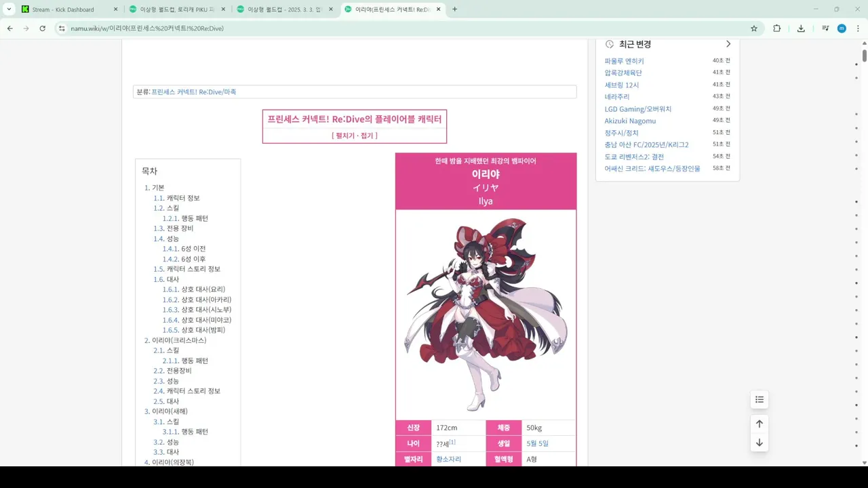The image size is (868, 488).
Task: Switch to 이상형 월드컵, 토리개 PIKU tab
Action: tap(178, 9)
